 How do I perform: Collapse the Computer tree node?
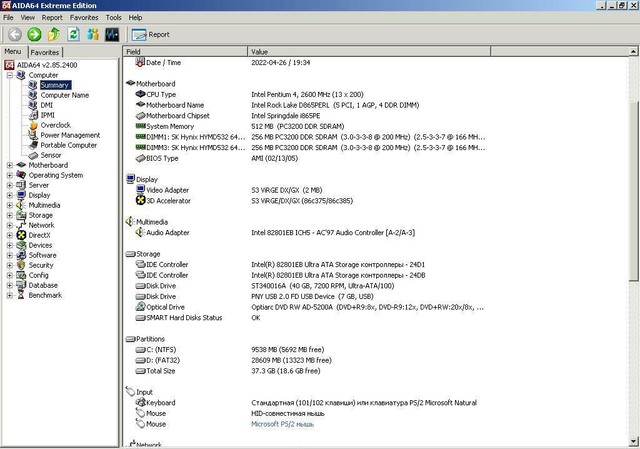pos(9,75)
